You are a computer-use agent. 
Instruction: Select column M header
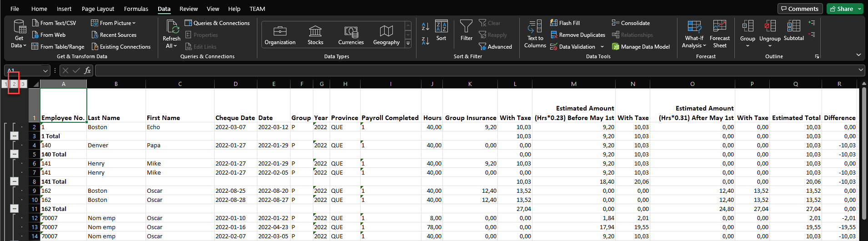pyautogui.click(x=574, y=84)
